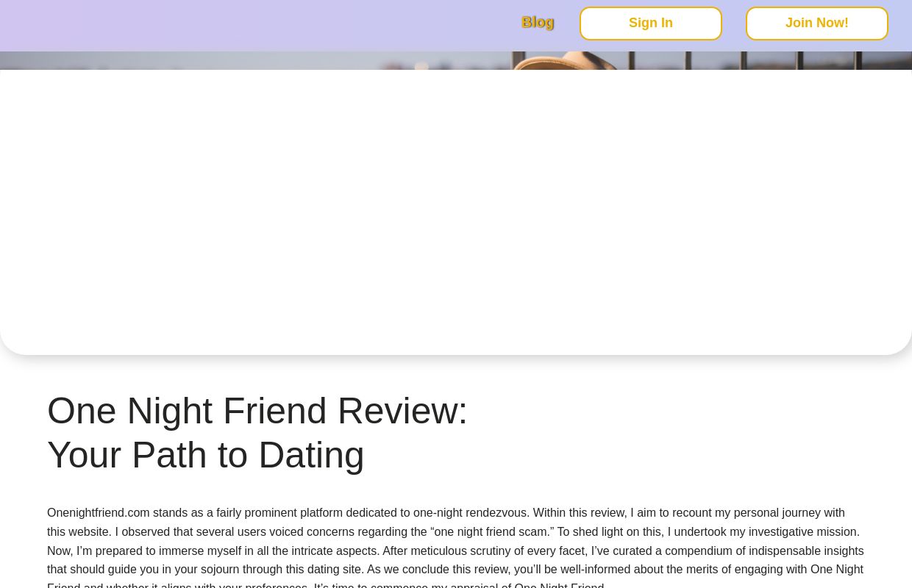Select the Your Path to Dating subtitle
Screen dimensions: 912x588
(205, 454)
